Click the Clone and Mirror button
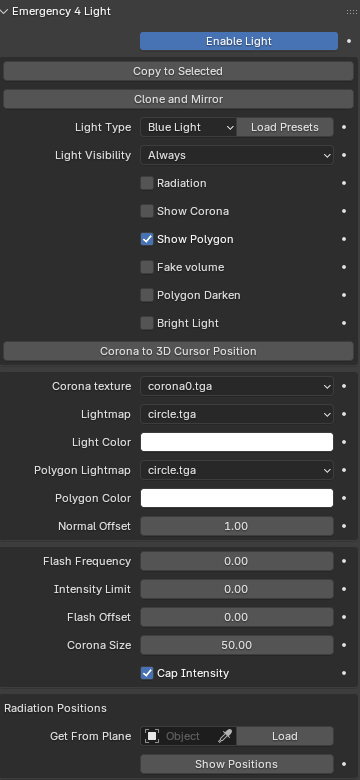This screenshot has height=780, width=360. point(179,99)
